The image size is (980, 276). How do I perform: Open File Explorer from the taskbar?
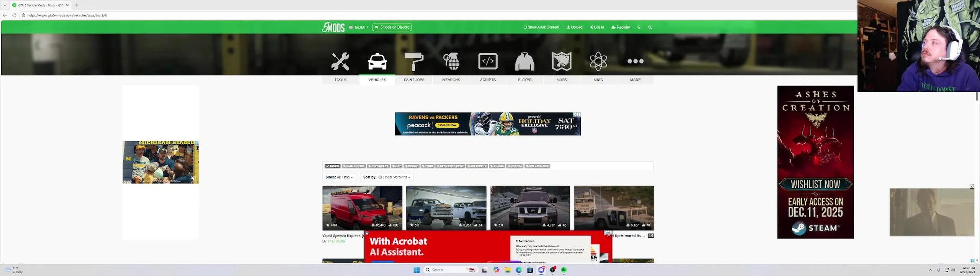507,270
